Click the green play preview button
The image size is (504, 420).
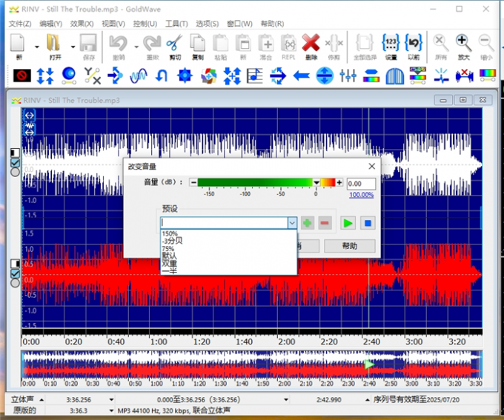pos(348,223)
